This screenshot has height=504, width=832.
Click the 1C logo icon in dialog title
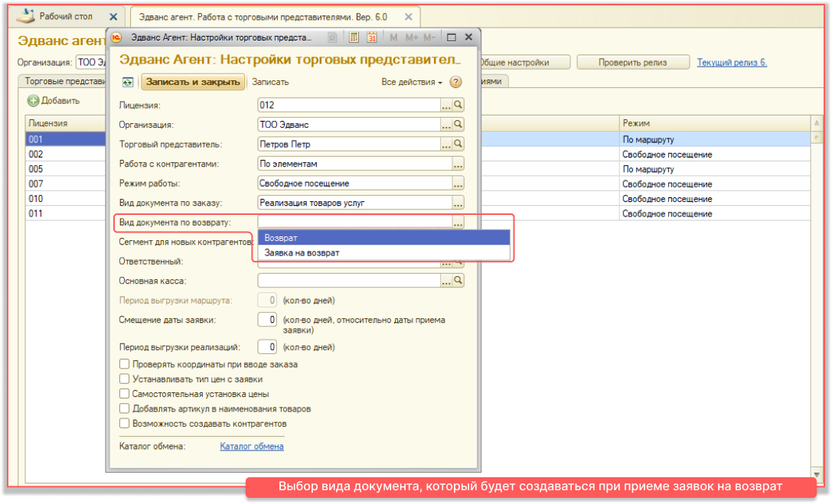point(117,37)
